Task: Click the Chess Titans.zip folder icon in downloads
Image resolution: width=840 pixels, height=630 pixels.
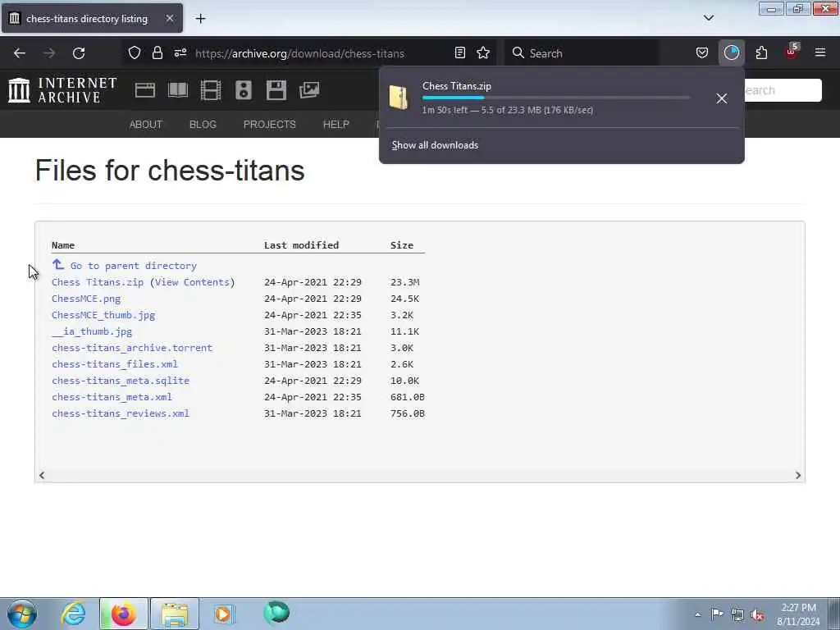Action: [399, 98]
